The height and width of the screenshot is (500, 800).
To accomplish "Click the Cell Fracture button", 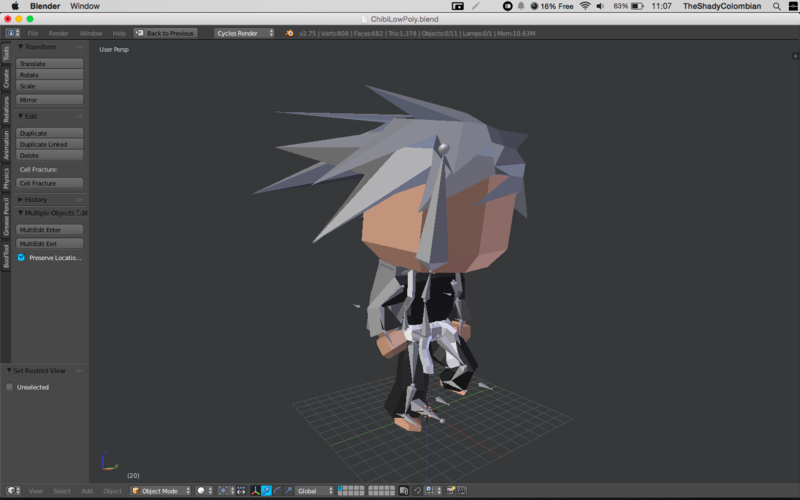I will coord(49,183).
